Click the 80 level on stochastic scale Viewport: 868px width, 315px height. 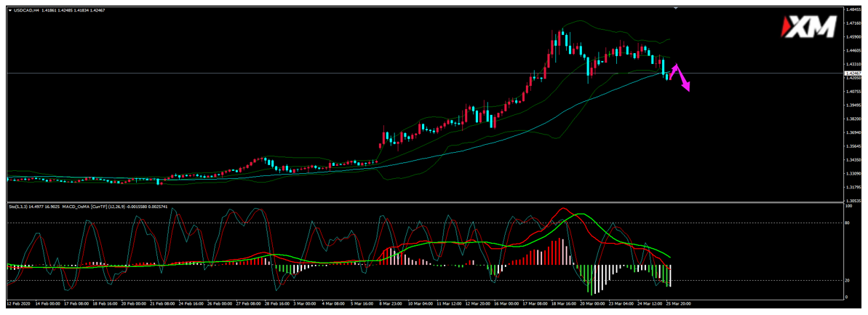848,223
